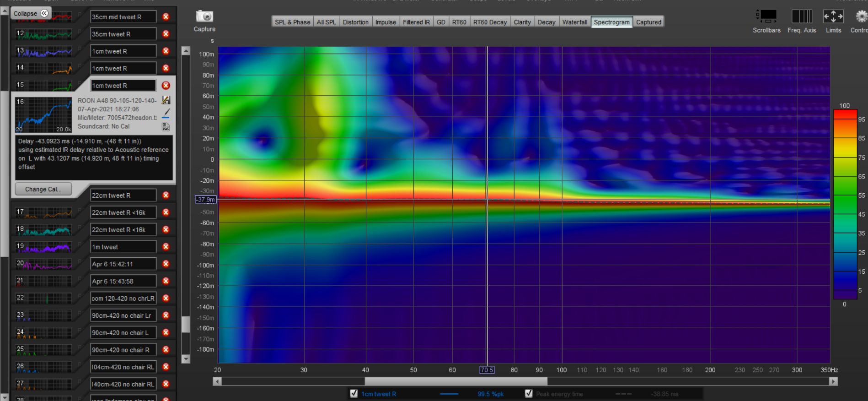Click the 70.5 frequency cursor label
This screenshot has width=868, height=401.
(x=487, y=370)
